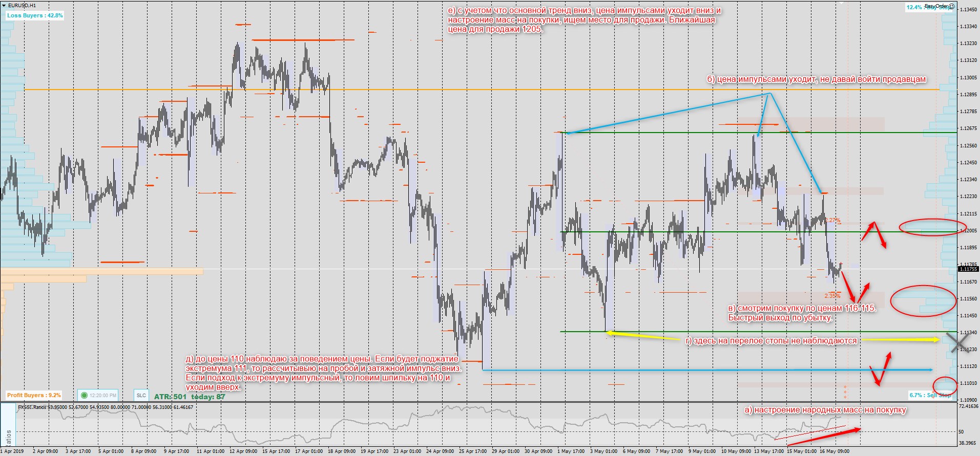Select the FXSSI.Ratios indicator values label
This screenshot has width=980, height=456.
[106, 407]
